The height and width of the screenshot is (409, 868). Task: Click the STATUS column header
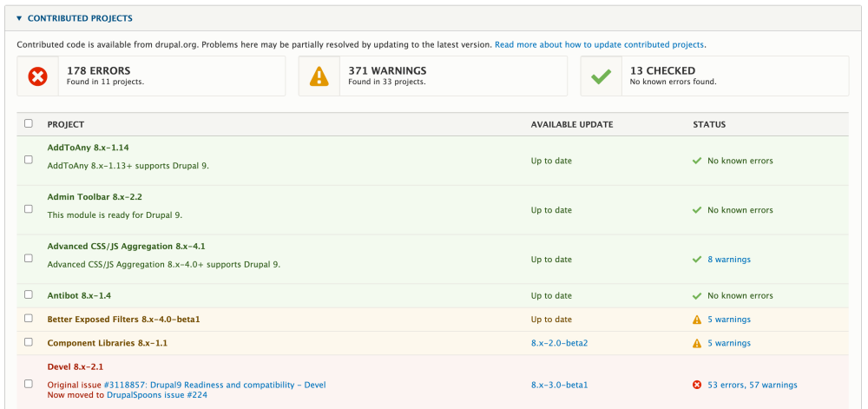[x=709, y=124]
